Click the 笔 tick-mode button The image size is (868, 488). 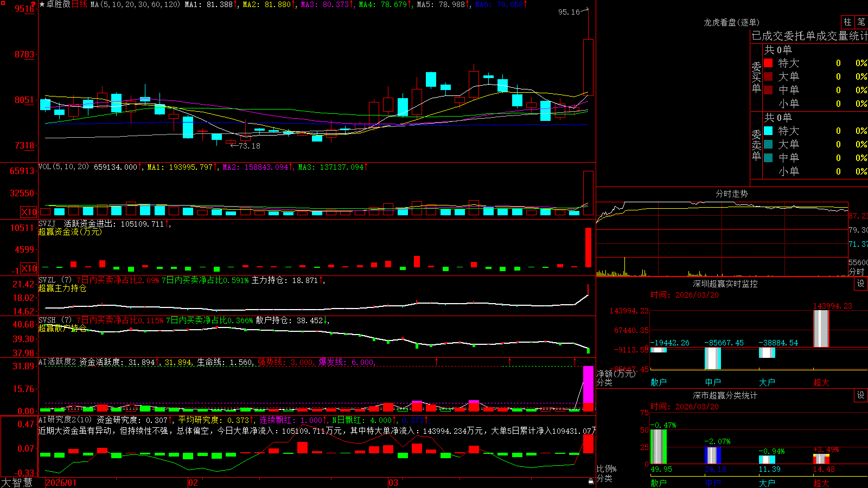pos(861,22)
